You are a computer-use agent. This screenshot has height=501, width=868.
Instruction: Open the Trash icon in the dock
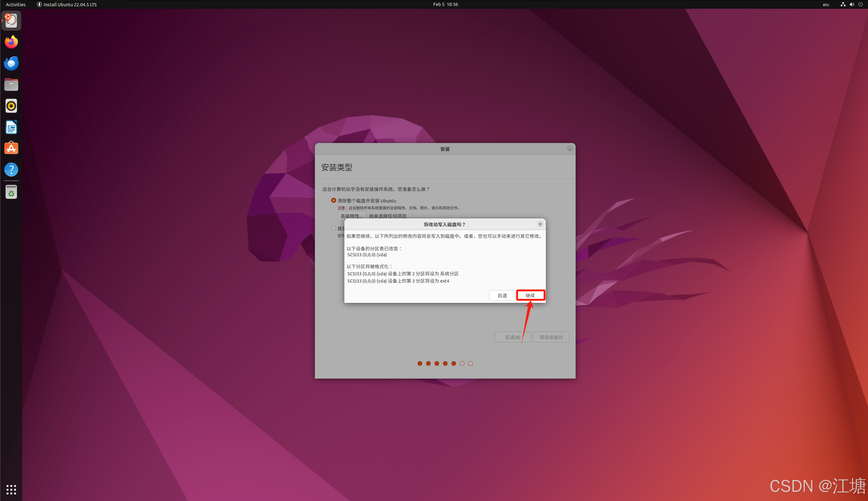[11, 192]
